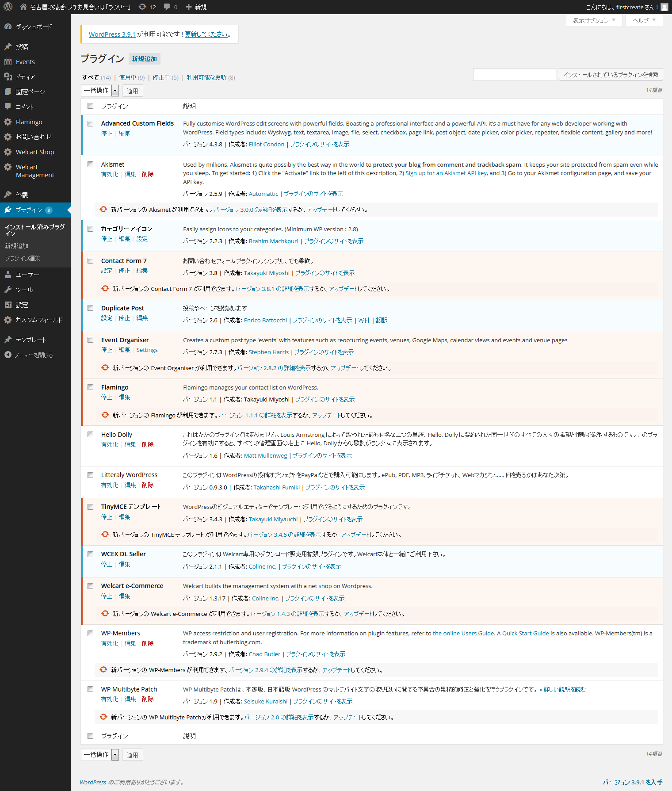Click the appearance brush icon

coord(8,195)
